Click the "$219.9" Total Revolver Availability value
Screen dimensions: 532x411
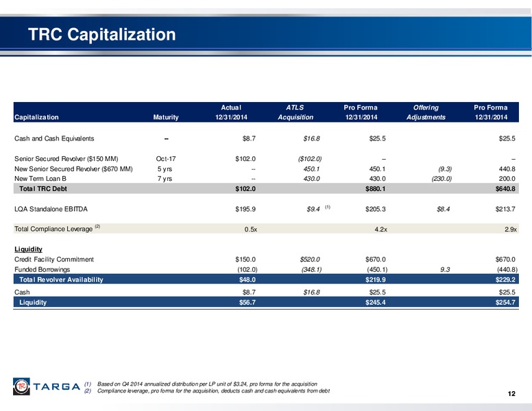375,279
